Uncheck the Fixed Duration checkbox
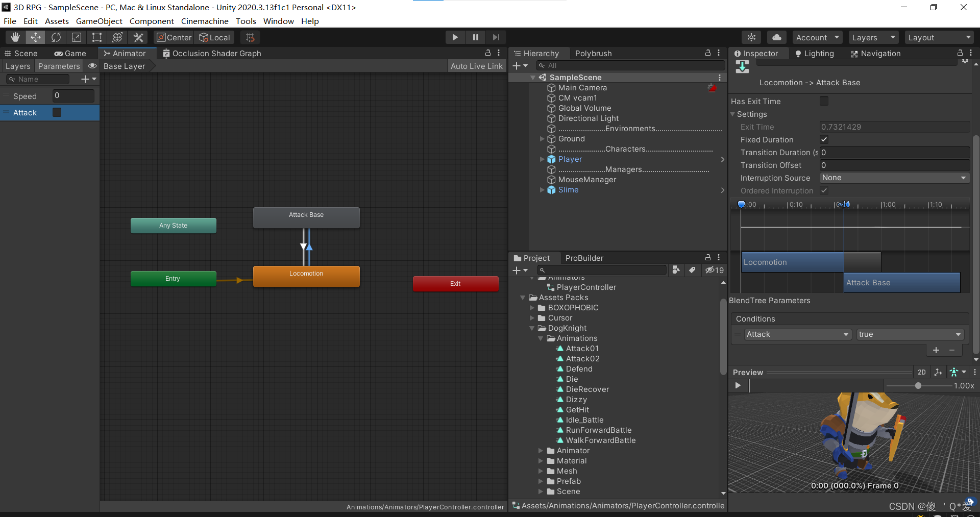Viewport: 980px width, 517px height. (824, 139)
